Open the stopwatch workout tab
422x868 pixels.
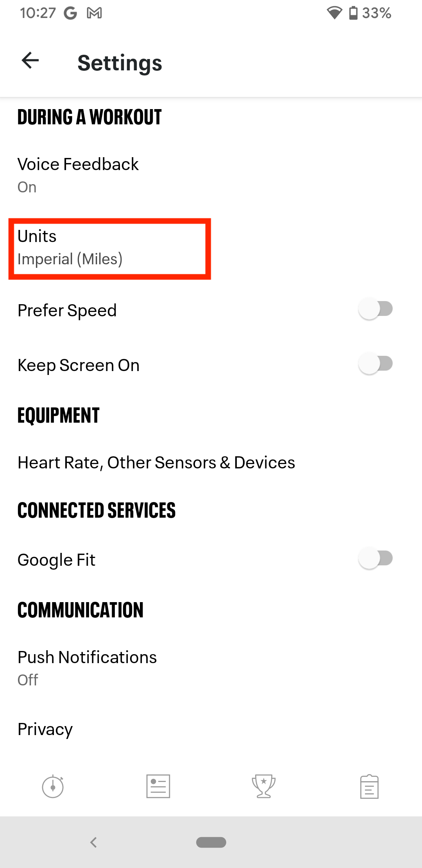(53, 786)
